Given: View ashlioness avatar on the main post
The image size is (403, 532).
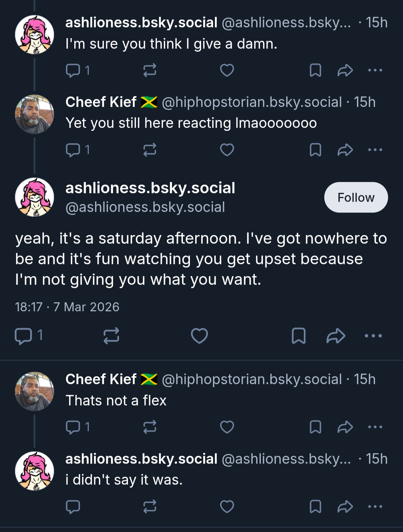Looking at the screenshot, I should (x=34, y=197).
